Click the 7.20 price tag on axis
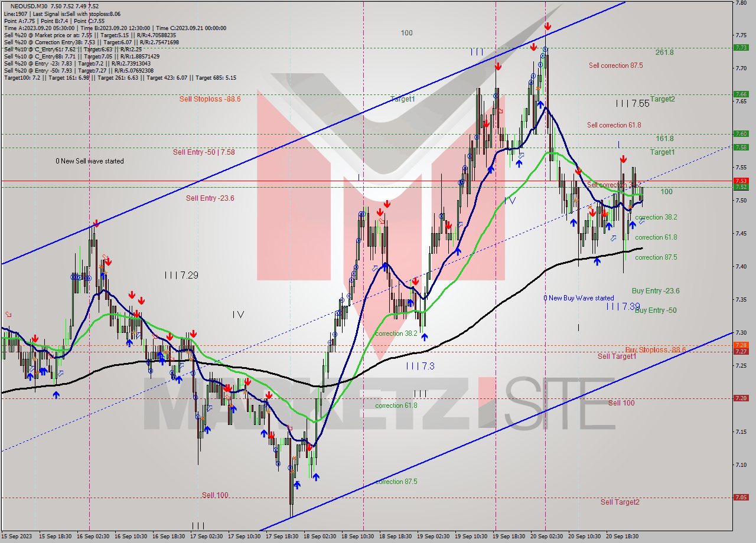 click(741, 398)
